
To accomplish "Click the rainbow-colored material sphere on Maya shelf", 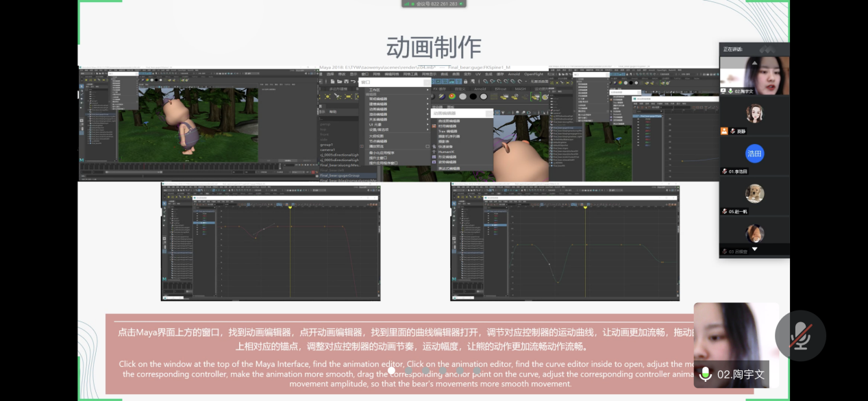I will pos(452,97).
